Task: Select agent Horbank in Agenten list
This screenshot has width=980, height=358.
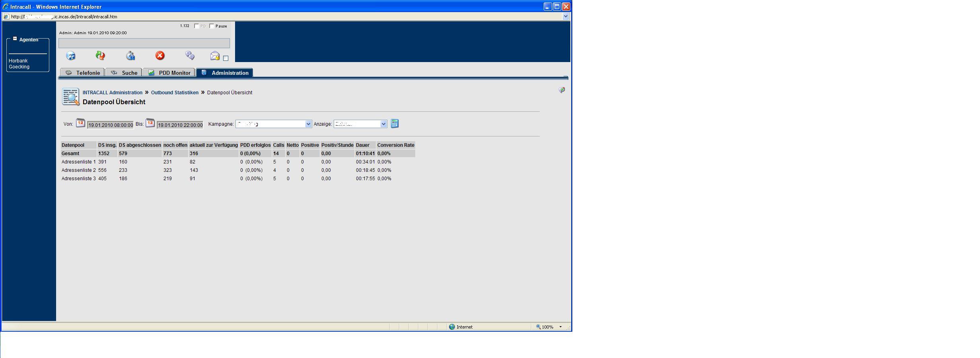Action: click(18, 61)
